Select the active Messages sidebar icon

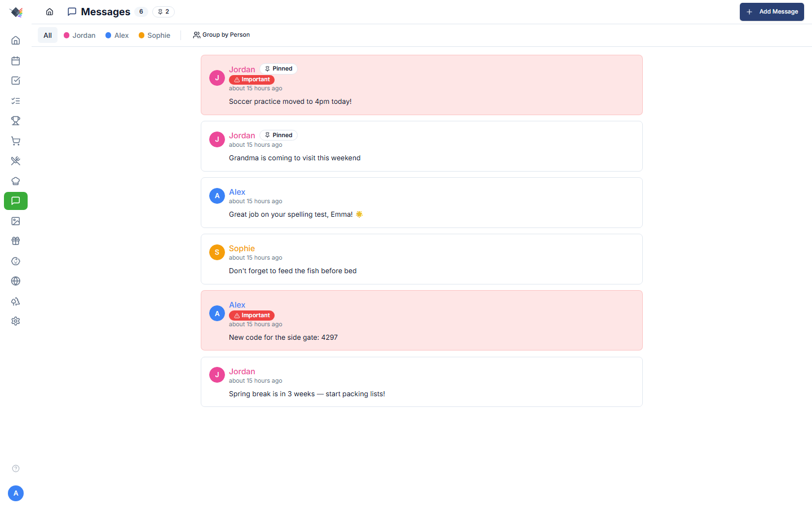tap(16, 201)
